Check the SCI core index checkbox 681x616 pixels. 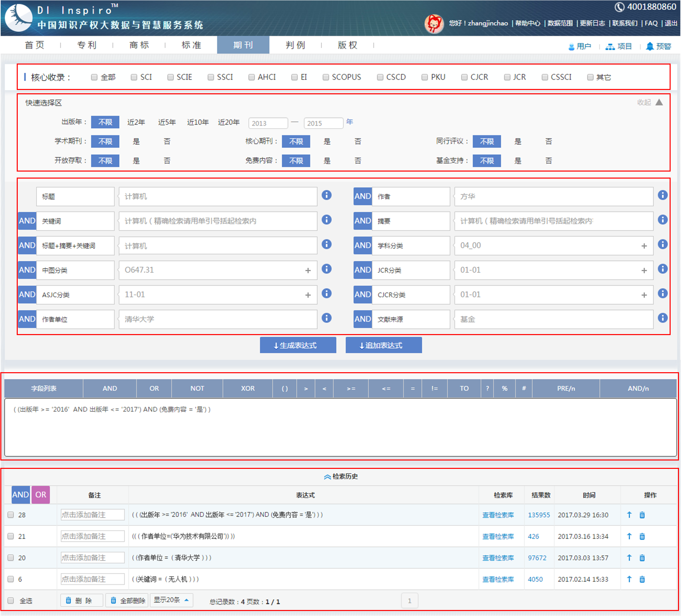click(134, 77)
